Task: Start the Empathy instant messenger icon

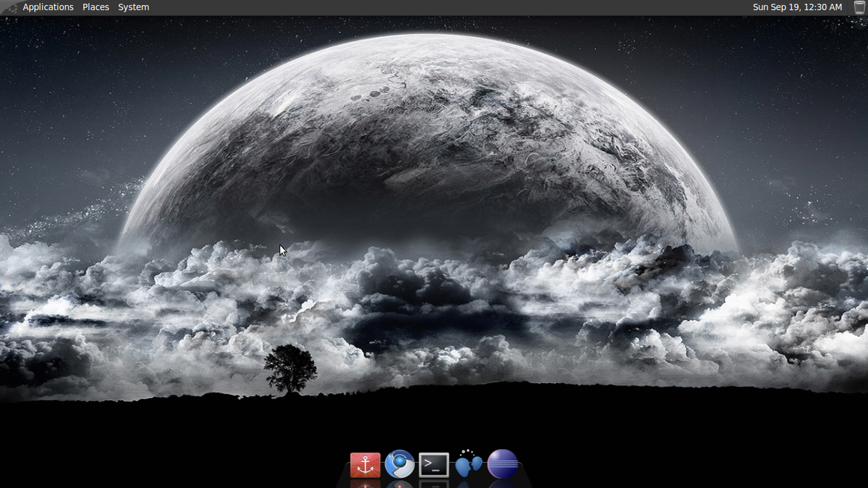Action: [468, 464]
